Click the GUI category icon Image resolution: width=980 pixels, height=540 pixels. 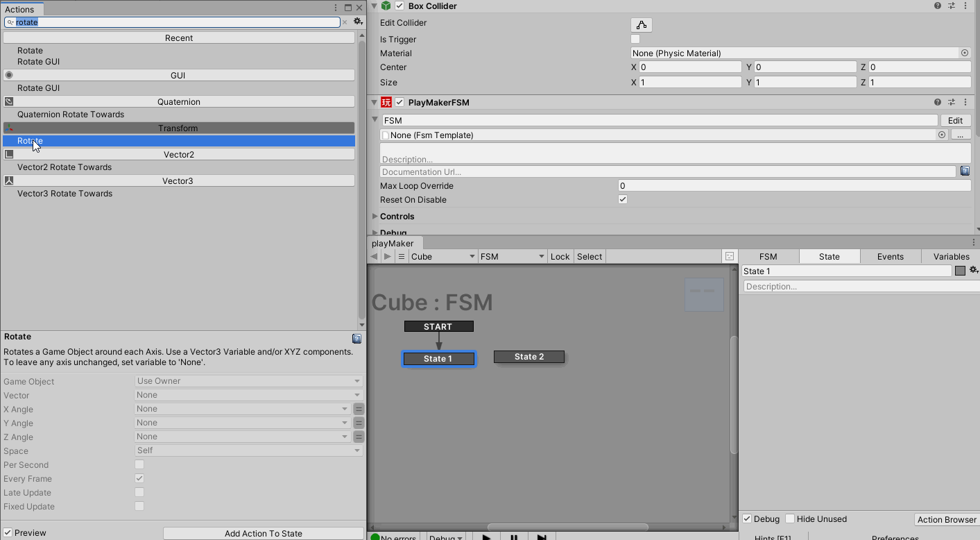tap(9, 75)
